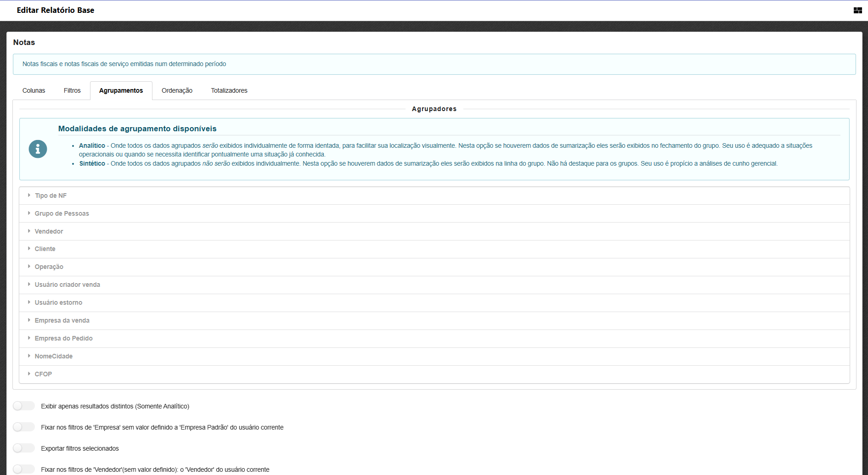The width and height of the screenshot is (868, 475).
Task: Expand the 'Vendedor' accordion row
Action: pyautogui.click(x=49, y=231)
